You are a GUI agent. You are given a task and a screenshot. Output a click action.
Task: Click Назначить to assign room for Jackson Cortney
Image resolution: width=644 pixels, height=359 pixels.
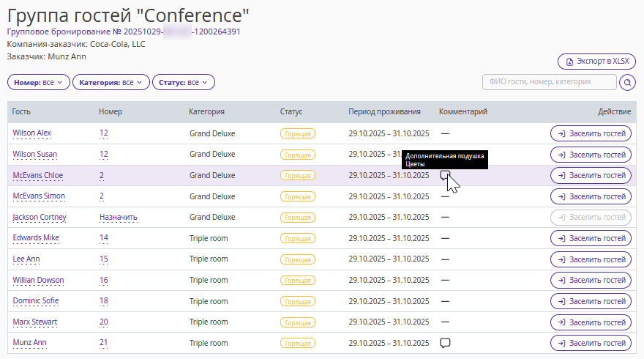pos(118,217)
